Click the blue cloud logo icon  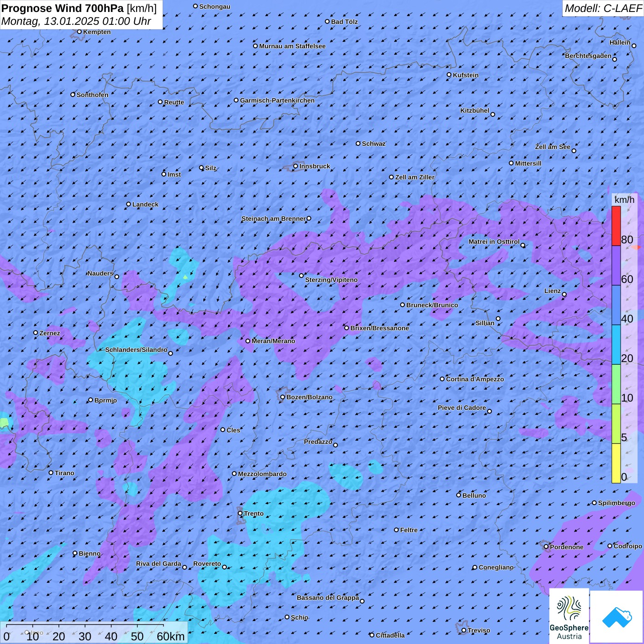tap(616, 616)
